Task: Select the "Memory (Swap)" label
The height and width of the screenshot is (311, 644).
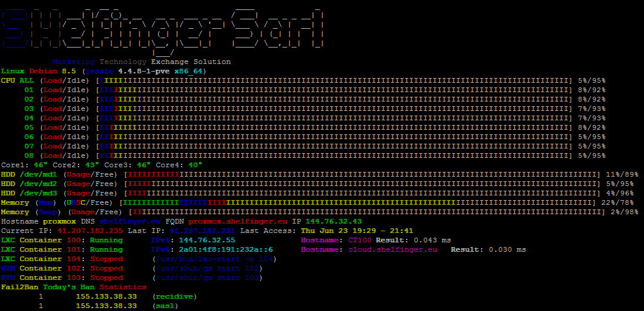Action: [32, 212]
